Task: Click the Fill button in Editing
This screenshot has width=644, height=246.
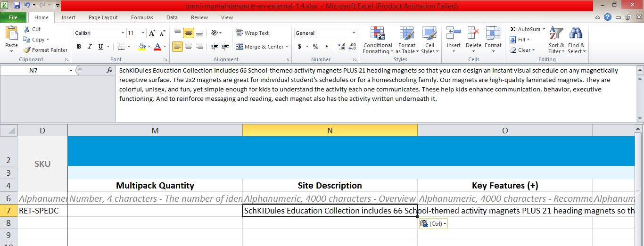Action: (520, 40)
